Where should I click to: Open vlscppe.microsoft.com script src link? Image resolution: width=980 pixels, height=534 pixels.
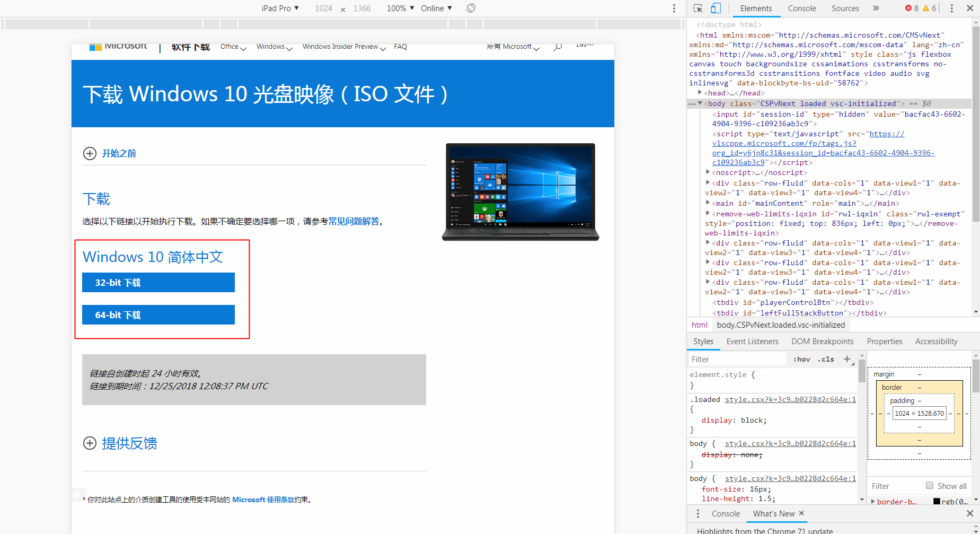click(823, 148)
